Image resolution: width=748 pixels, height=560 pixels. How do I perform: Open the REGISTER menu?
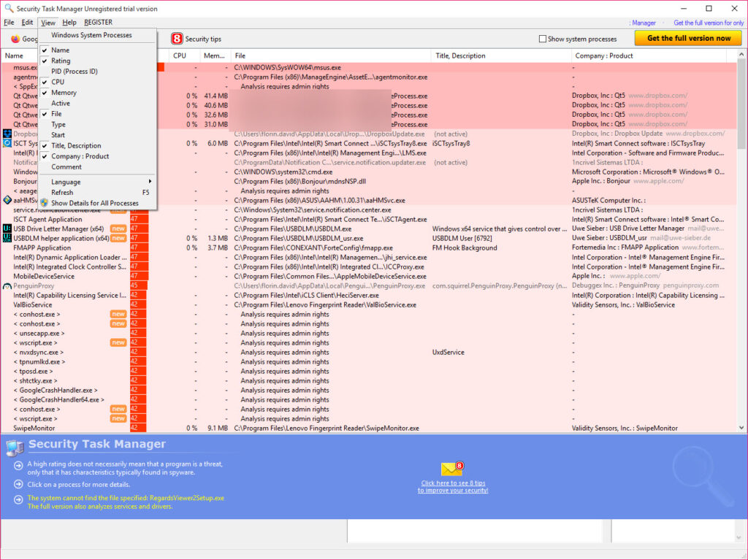click(99, 23)
